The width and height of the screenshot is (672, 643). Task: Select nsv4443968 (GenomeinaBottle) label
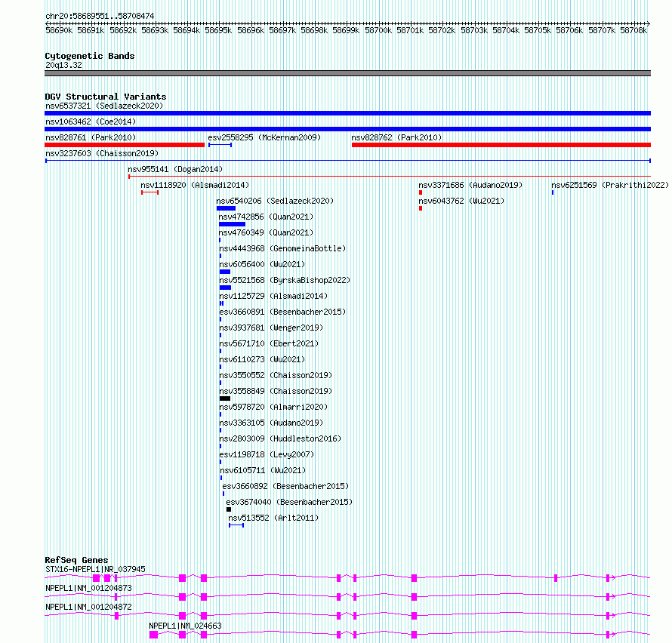[282, 248]
